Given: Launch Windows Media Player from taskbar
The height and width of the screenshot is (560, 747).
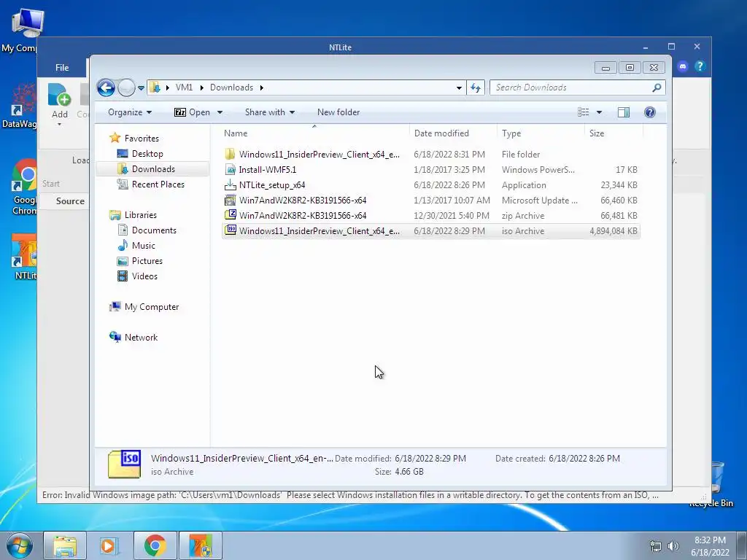Looking at the screenshot, I should 109,545.
